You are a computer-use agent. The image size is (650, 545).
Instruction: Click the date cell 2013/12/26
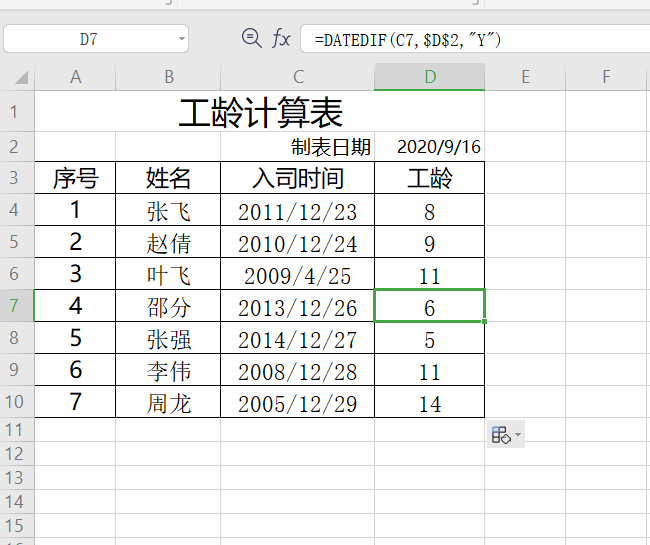pos(298,305)
